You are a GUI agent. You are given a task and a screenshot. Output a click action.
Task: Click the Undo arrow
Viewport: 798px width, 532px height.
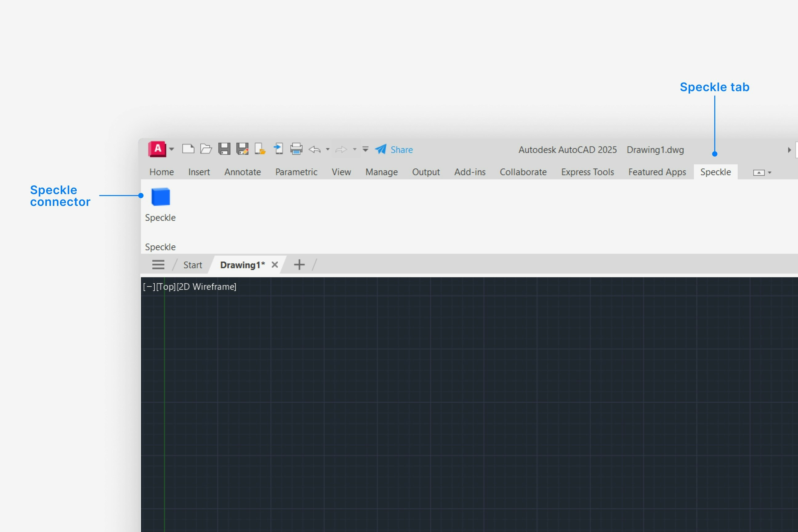tap(315, 150)
